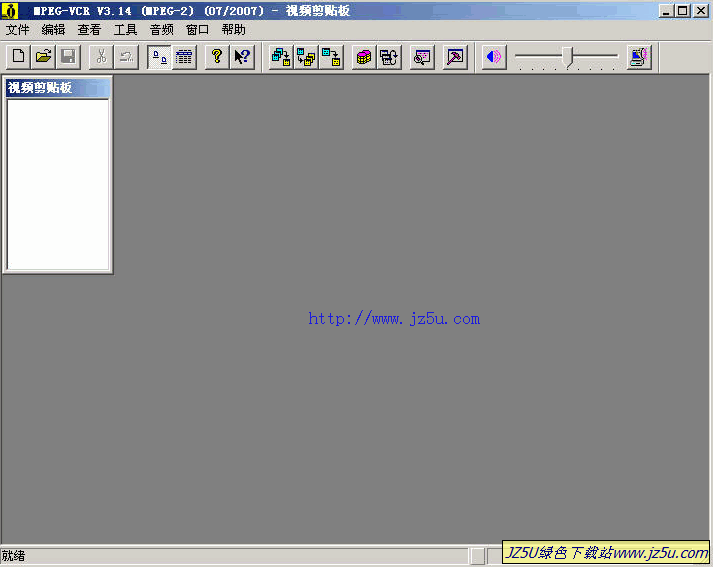This screenshot has width=713, height=567.
Task: Click the http://www.jz5u.com link text
Action: (394, 319)
